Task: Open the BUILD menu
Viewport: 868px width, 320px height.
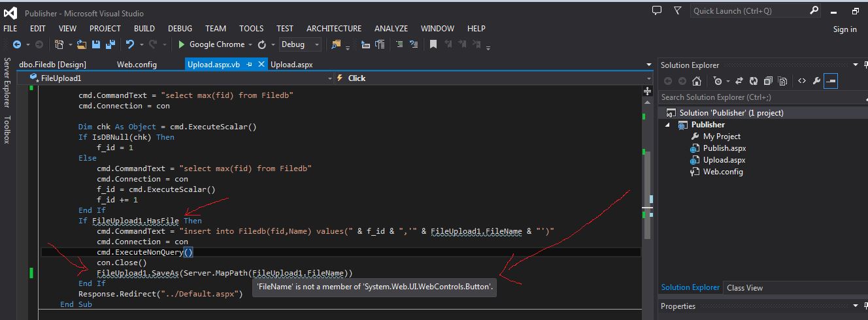Action: point(144,28)
